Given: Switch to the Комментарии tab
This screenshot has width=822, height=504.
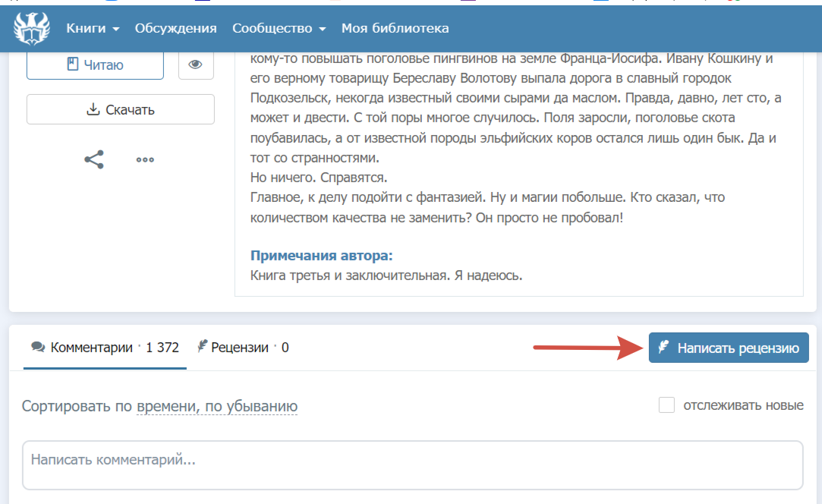Looking at the screenshot, I should click(x=105, y=347).
